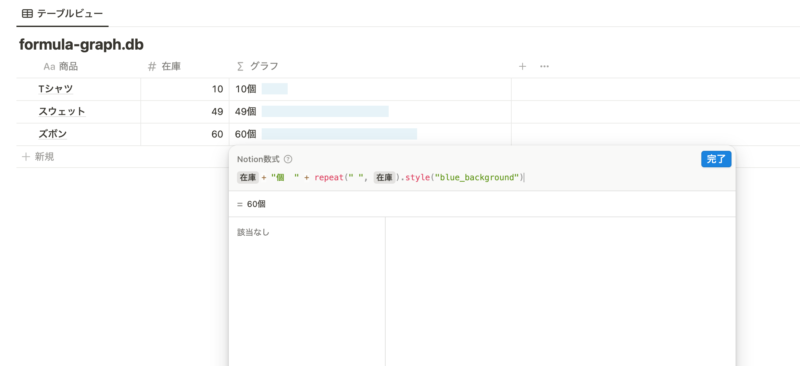The height and width of the screenshot is (366, 800).
Task: Open the Notion数式 help question icon
Action: click(288, 159)
